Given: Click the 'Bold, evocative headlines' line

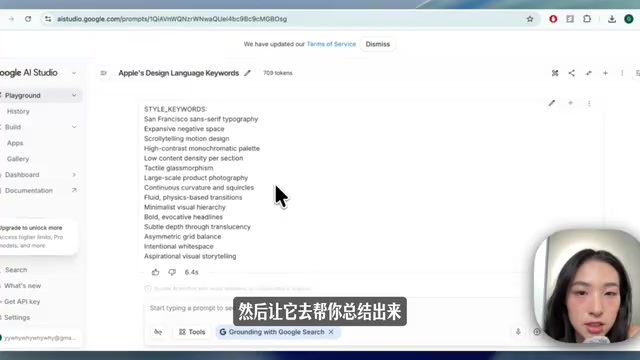Looking at the screenshot, I should pos(183,217).
